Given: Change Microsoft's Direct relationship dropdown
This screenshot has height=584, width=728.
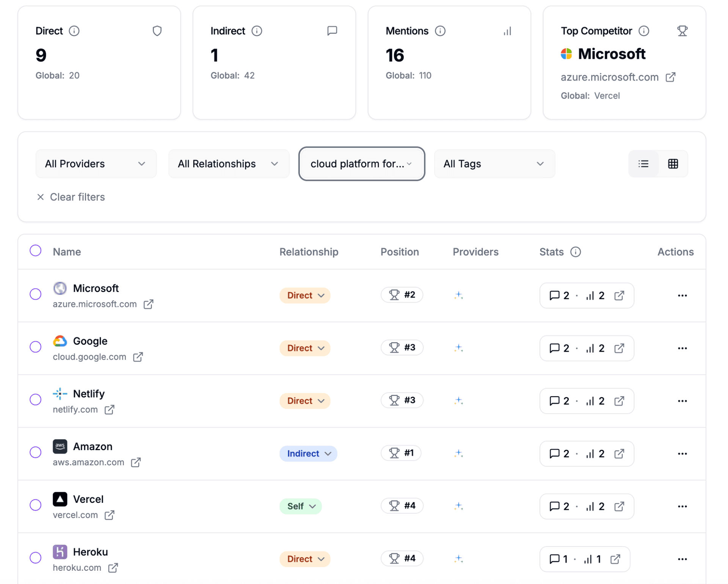Looking at the screenshot, I should point(305,295).
